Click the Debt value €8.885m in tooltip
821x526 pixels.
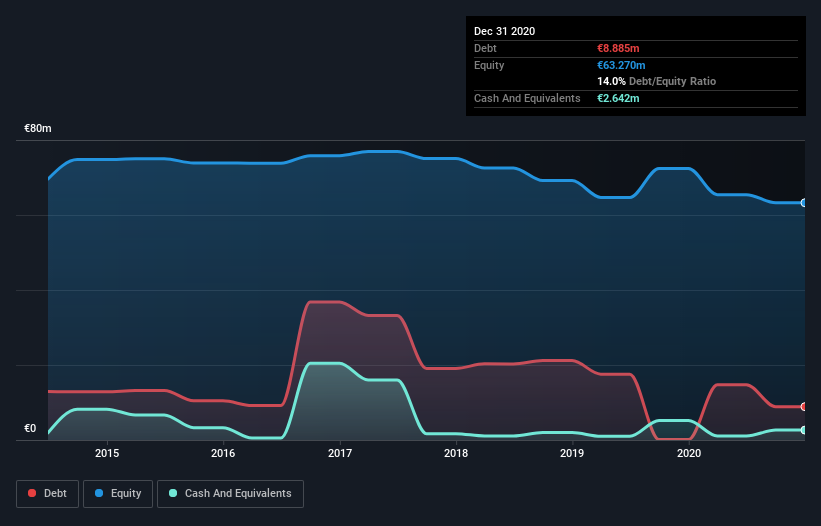[x=618, y=48]
